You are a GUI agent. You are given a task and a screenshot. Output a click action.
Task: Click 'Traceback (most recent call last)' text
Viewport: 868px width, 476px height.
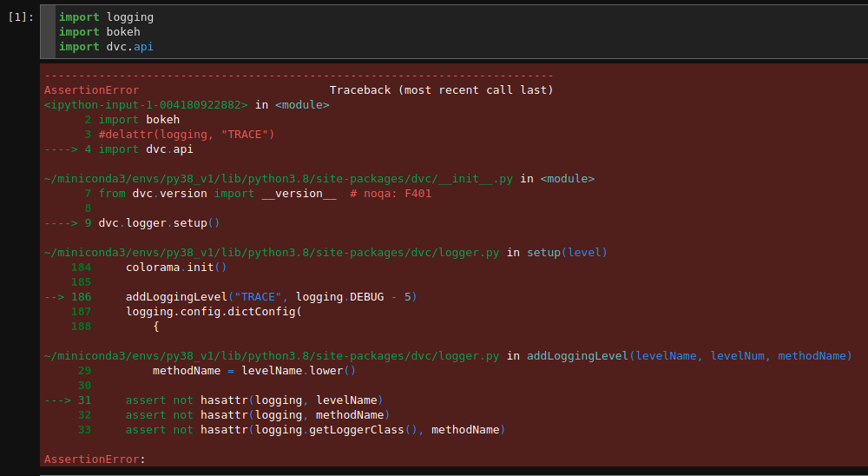point(441,89)
